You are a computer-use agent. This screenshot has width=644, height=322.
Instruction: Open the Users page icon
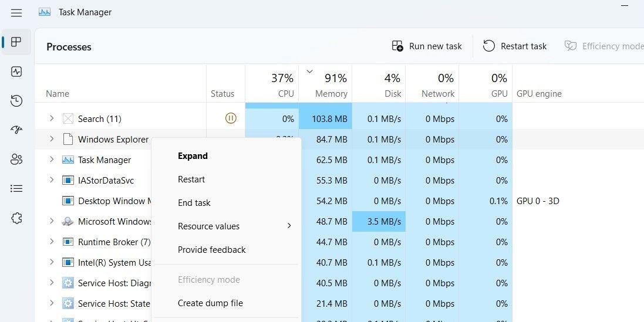pyautogui.click(x=16, y=159)
